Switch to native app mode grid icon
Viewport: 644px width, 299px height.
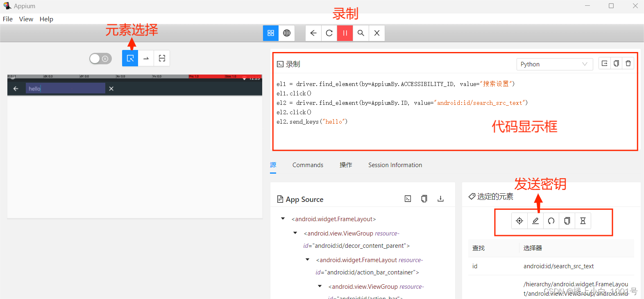(x=271, y=33)
